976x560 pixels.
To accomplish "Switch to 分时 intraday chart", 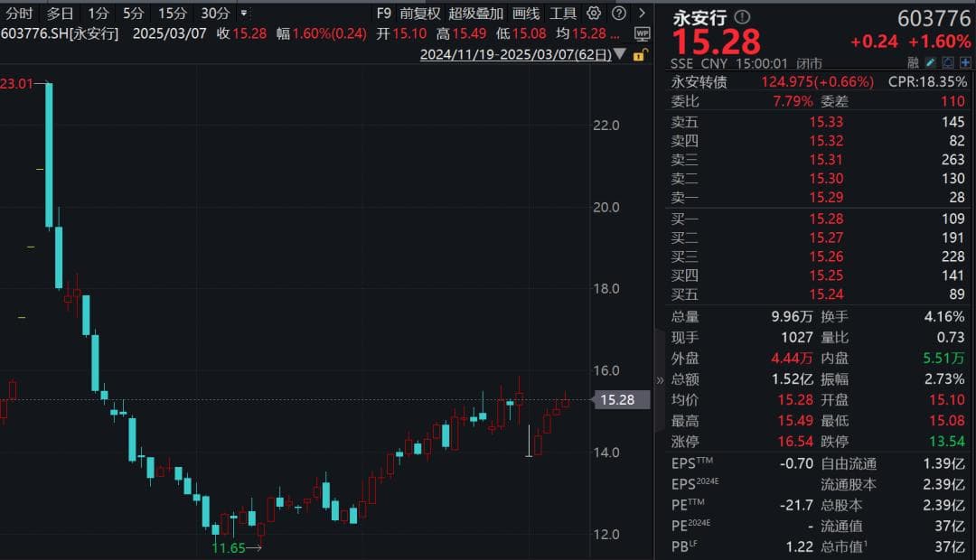I will [19, 13].
